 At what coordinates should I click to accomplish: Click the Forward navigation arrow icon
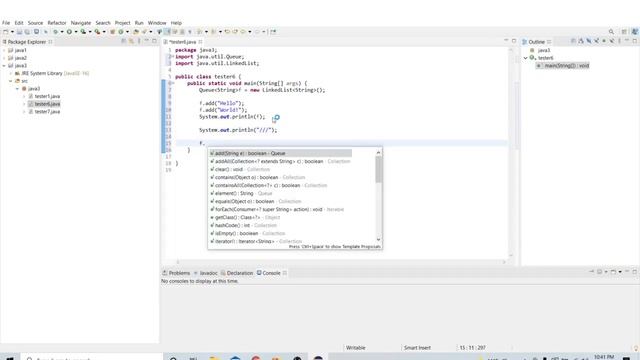click(x=257, y=32)
